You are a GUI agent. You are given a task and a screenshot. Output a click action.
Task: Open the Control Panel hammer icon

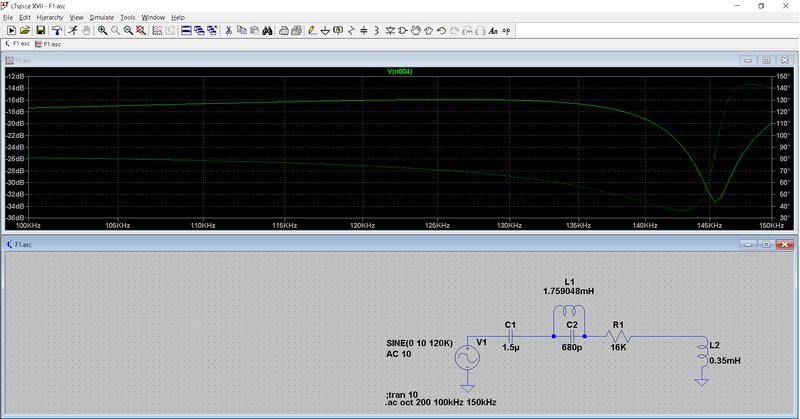click(57, 31)
